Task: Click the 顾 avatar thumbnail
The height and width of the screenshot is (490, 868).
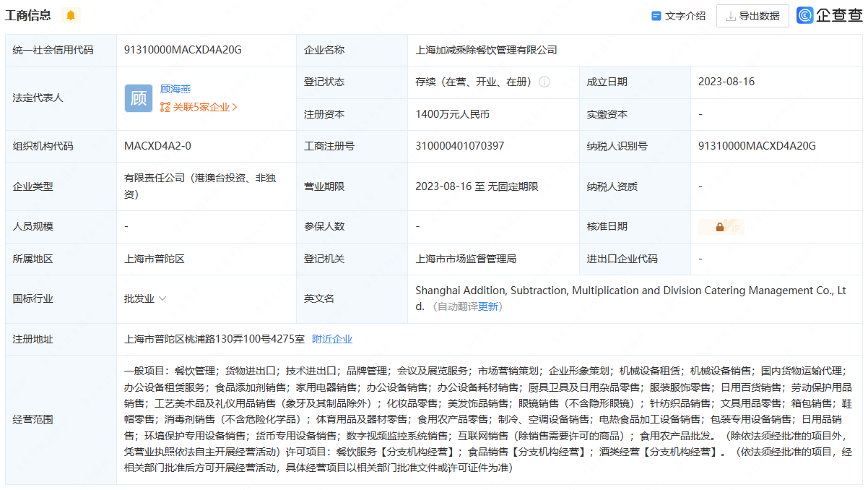Action: pyautogui.click(x=139, y=98)
